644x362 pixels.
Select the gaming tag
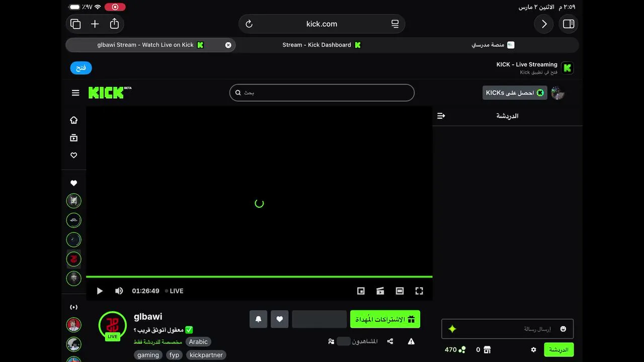coord(148,355)
